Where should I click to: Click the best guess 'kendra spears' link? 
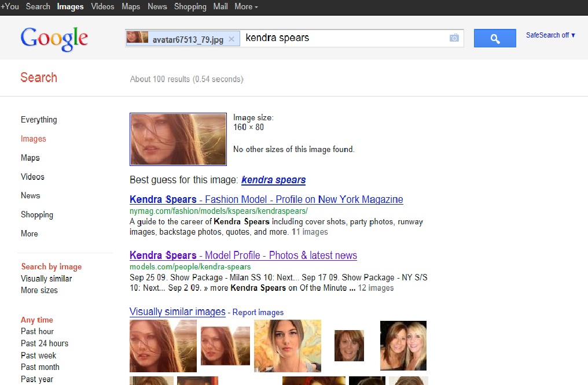click(x=273, y=180)
